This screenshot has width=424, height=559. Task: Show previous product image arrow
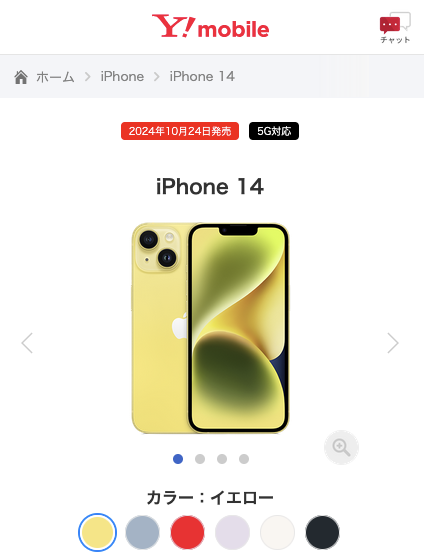tap(27, 343)
